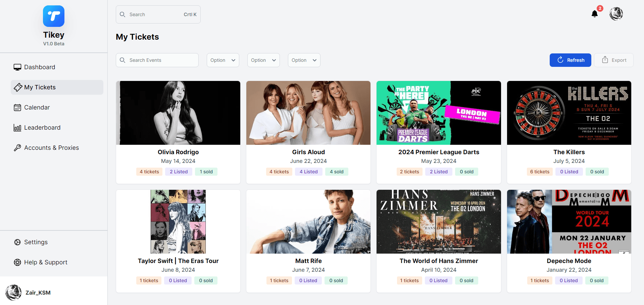644x305 pixels.
Task: Click the Export button
Action: point(613,60)
